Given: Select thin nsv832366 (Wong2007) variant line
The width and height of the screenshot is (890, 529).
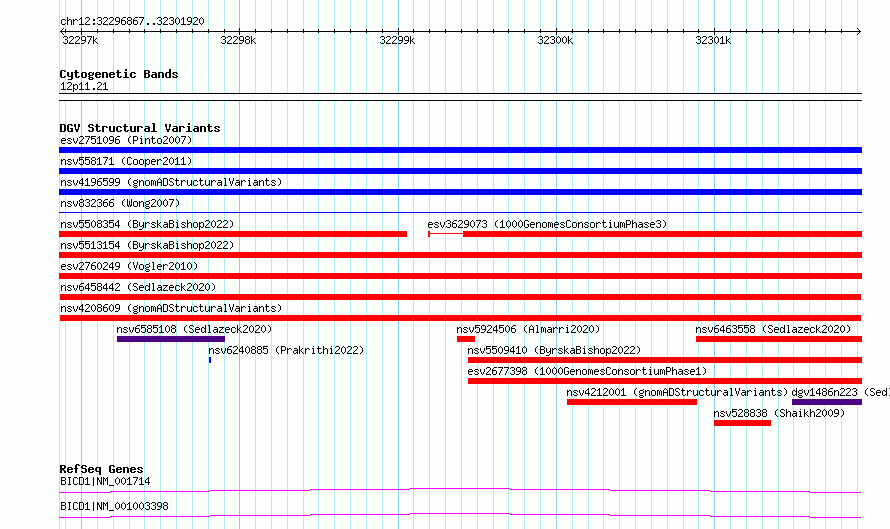Looking at the screenshot, I should click(x=460, y=212).
